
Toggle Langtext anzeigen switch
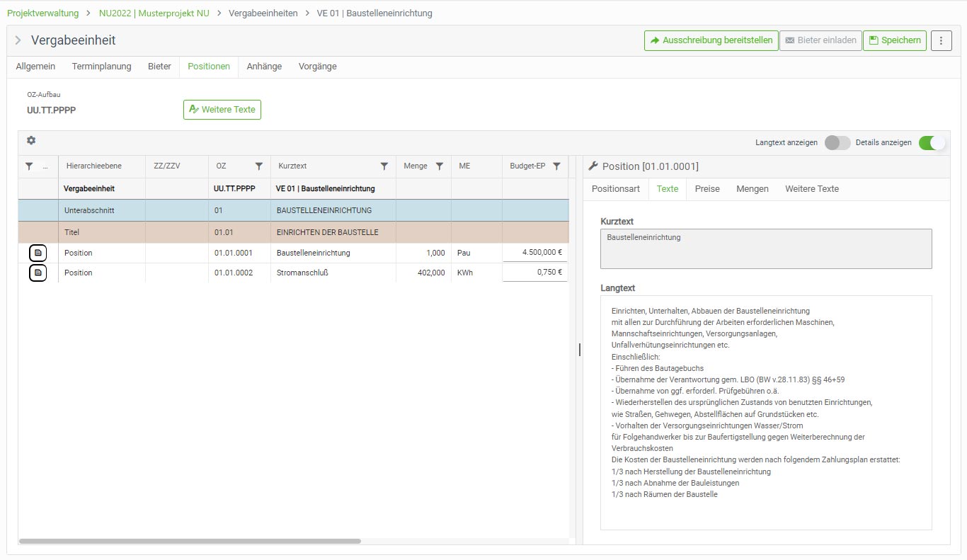point(837,143)
